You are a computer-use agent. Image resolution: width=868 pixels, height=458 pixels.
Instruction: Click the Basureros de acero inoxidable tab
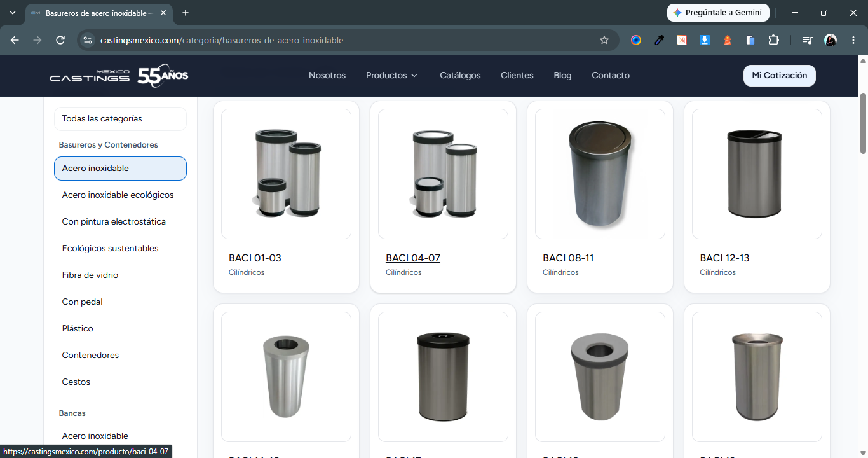pyautogui.click(x=98, y=13)
